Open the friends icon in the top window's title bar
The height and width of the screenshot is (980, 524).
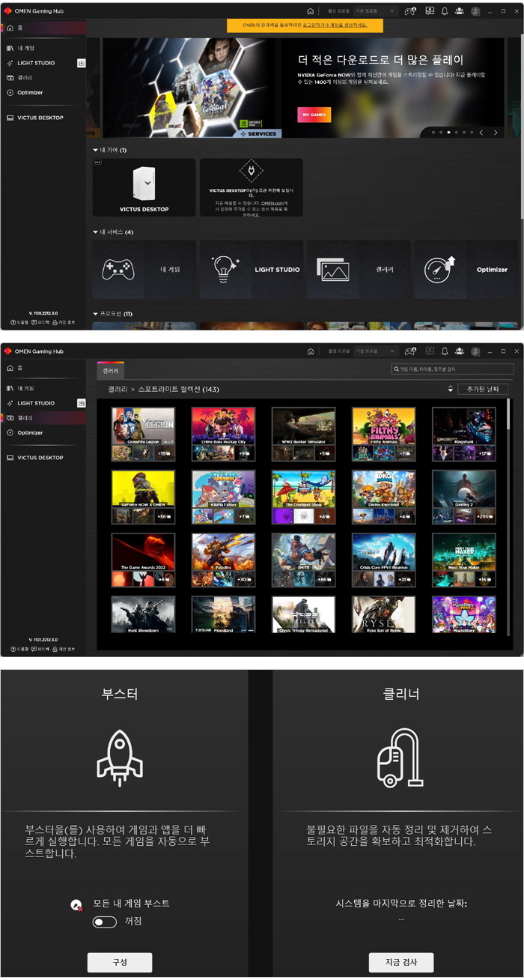point(460,11)
